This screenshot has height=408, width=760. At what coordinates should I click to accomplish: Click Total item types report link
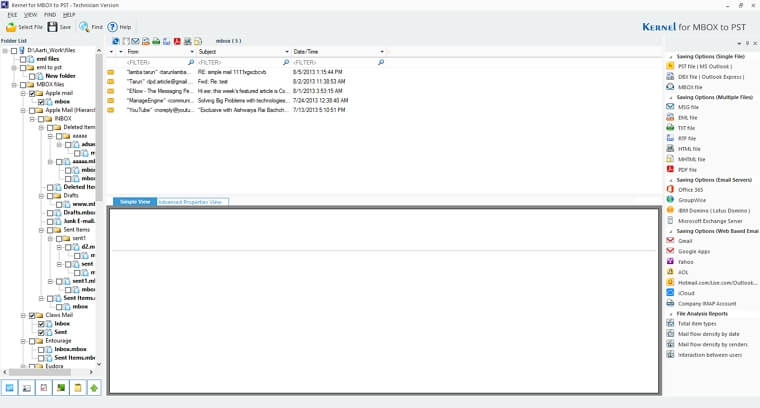(x=696, y=323)
